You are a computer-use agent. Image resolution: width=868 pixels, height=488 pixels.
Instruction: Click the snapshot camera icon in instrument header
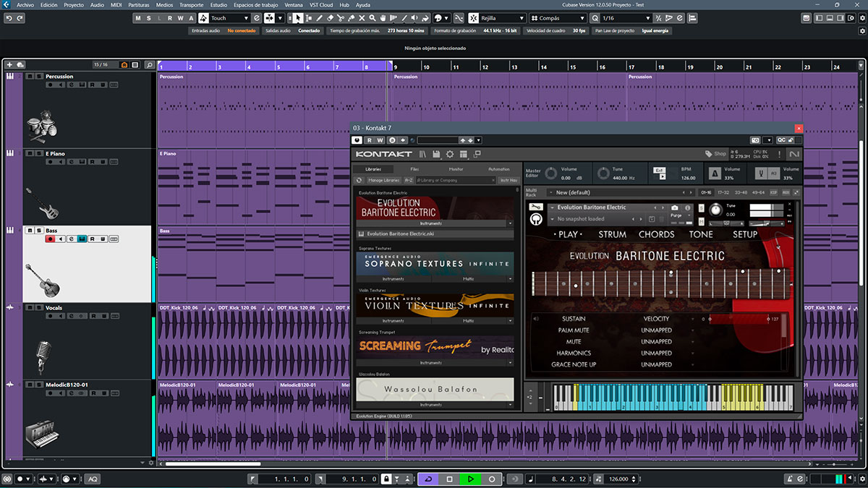pyautogui.click(x=674, y=207)
